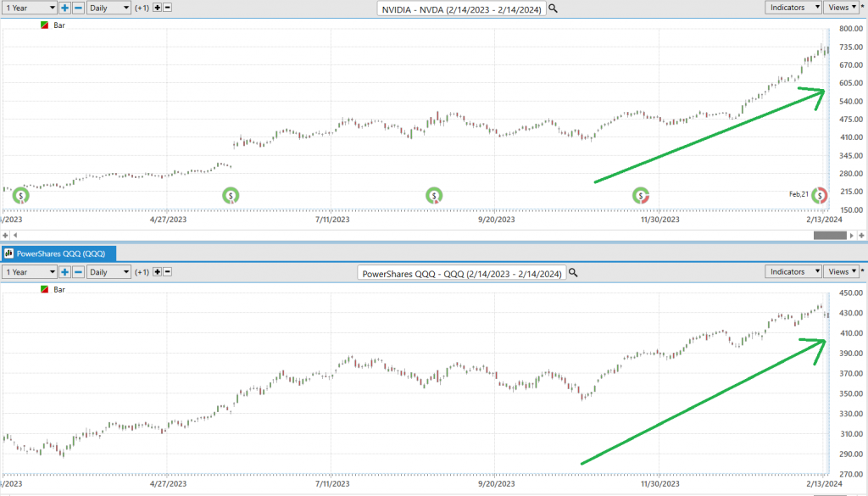The image size is (868, 496).
Task: Click the chart icon on PowerShares QQQ tab
Action: (x=8, y=254)
